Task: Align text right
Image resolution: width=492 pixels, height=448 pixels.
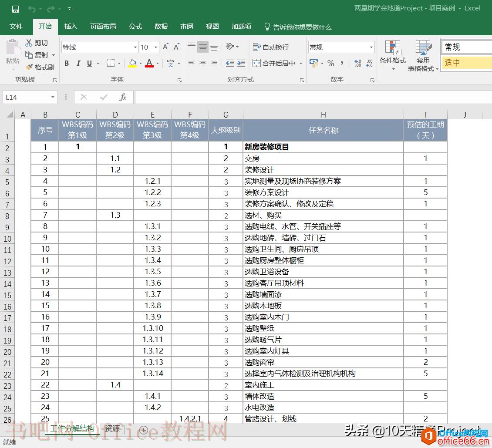Action: (x=214, y=64)
